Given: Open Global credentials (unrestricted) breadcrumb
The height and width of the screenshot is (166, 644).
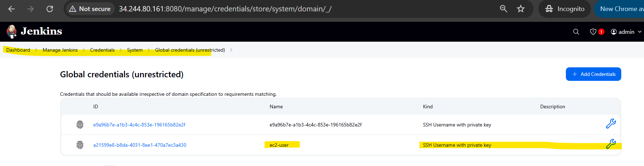Looking at the screenshot, I should tap(190, 50).
